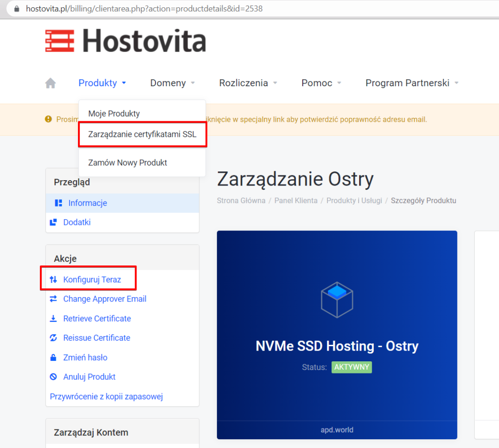Go to Panel Klienta breadcrumb
The width and height of the screenshot is (499, 448).
[x=296, y=201]
